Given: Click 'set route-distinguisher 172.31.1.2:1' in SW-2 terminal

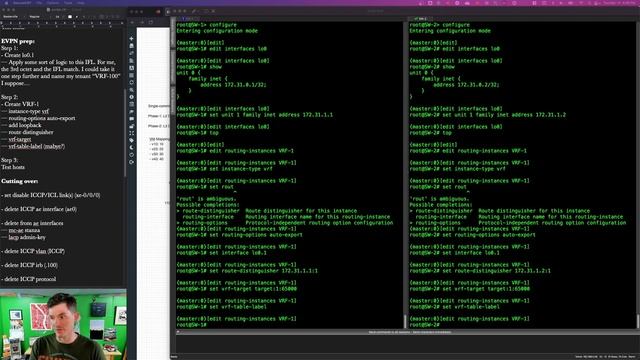Looking at the screenshot, I should pyautogui.click(x=496, y=271).
